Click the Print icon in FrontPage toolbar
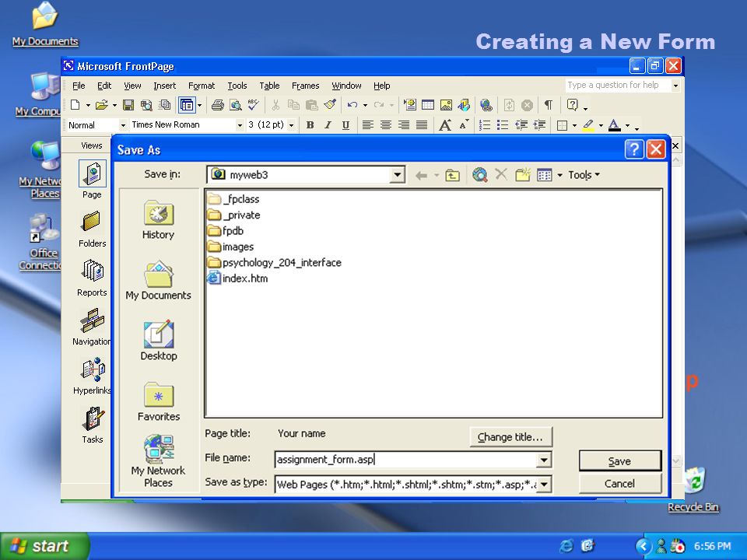The image size is (747, 560). point(218,105)
